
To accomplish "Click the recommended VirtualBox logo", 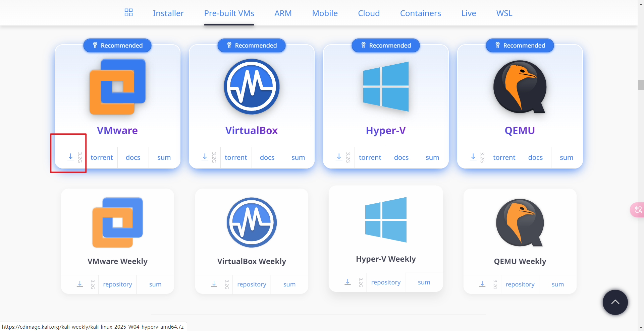I will click(x=252, y=86).
